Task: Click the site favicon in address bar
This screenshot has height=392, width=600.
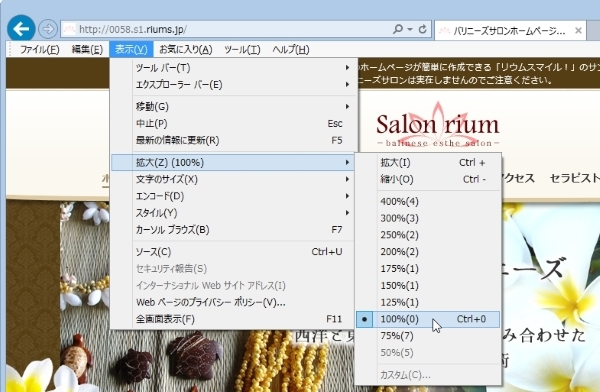Action: (69, 29)
